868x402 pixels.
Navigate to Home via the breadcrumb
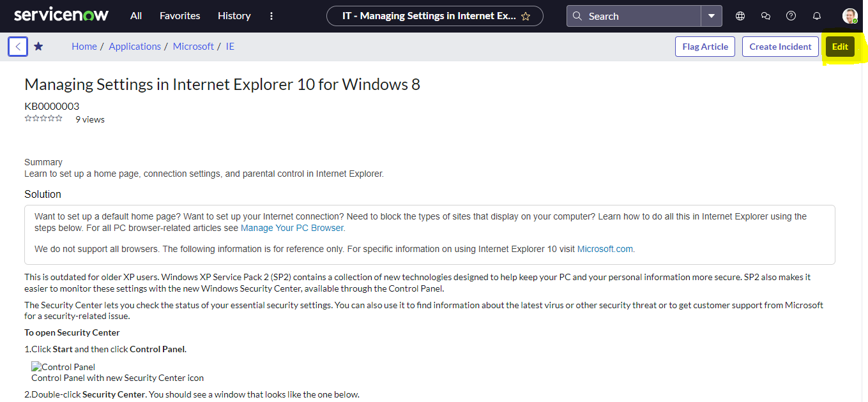coord(84,46)
